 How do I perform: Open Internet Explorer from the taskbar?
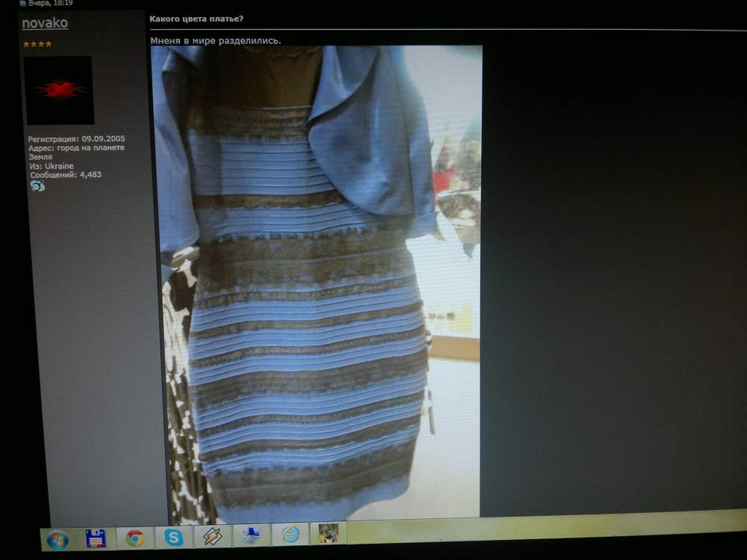pyautogui.click(x=290, y=535)
